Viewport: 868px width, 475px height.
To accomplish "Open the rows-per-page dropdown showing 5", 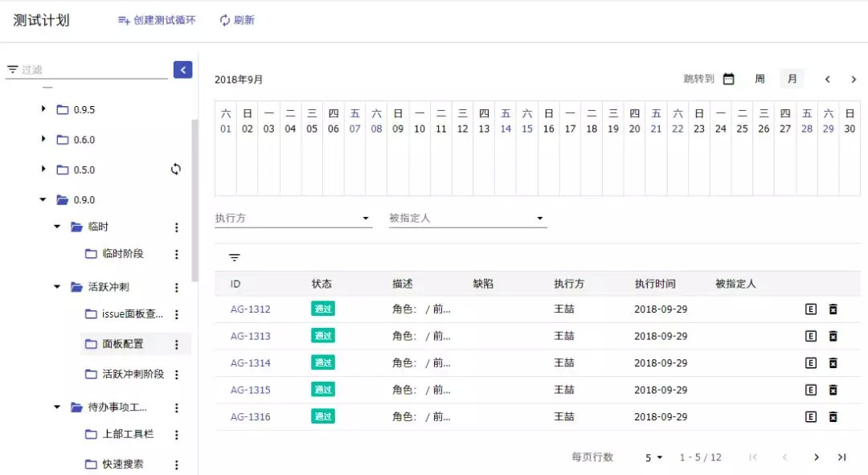I will click(x=653, y=457).
